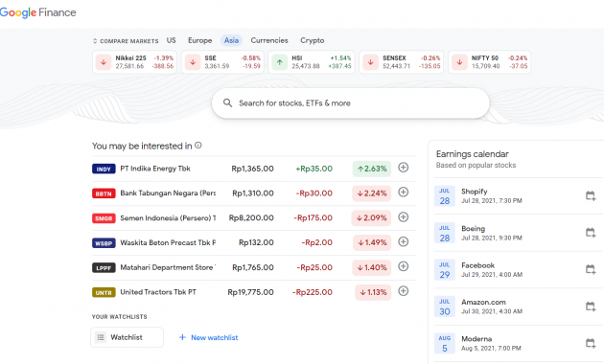604x364 pixels.
Task: Select the Asia markets tab
Action: [231, 40]
